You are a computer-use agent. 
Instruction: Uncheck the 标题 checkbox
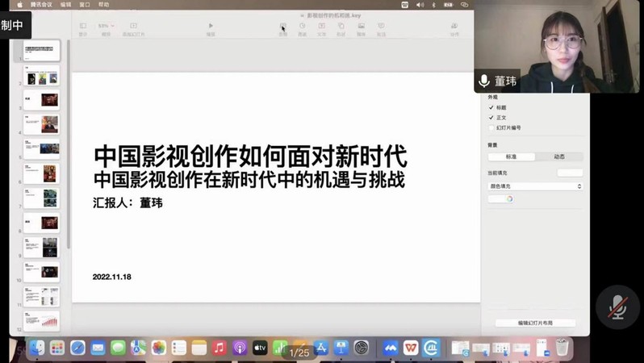[x=491, y=107]
